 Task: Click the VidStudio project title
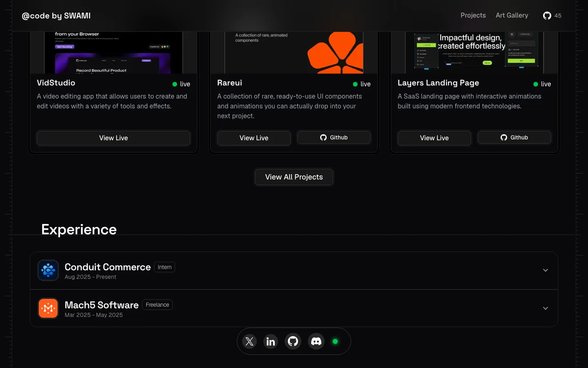[x=56, y=83]
